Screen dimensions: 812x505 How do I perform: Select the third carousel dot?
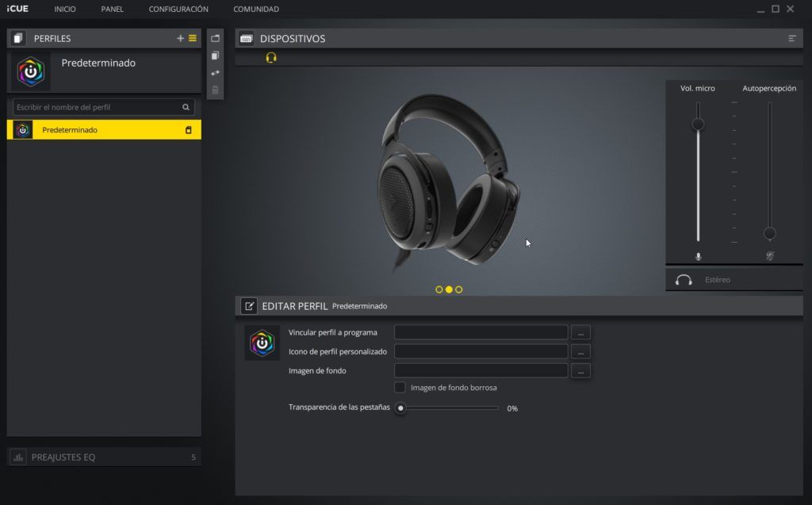coord(459,289)
